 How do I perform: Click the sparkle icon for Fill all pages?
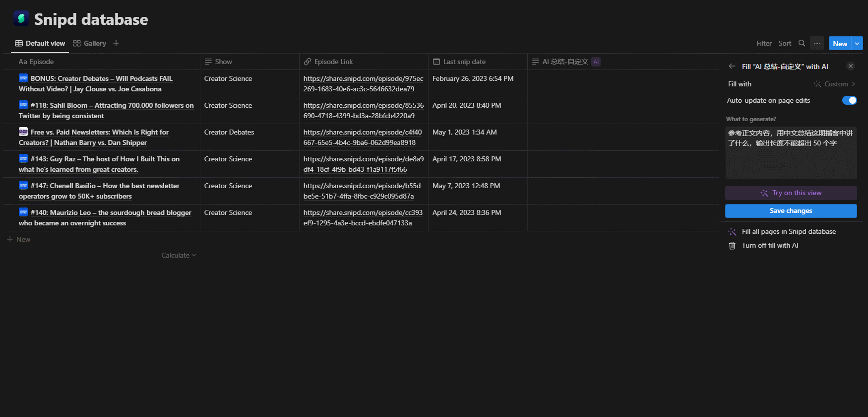[x=732, y=232]
